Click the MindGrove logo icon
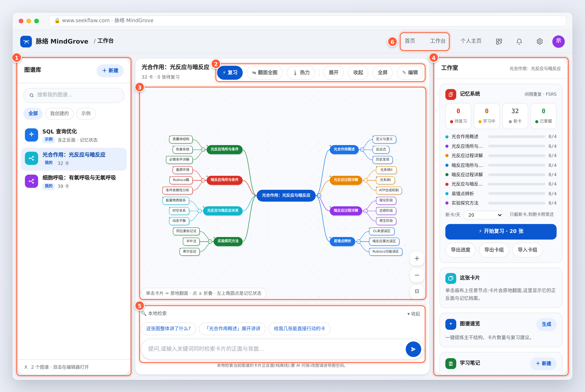585x392 pixels. [26, 41]
